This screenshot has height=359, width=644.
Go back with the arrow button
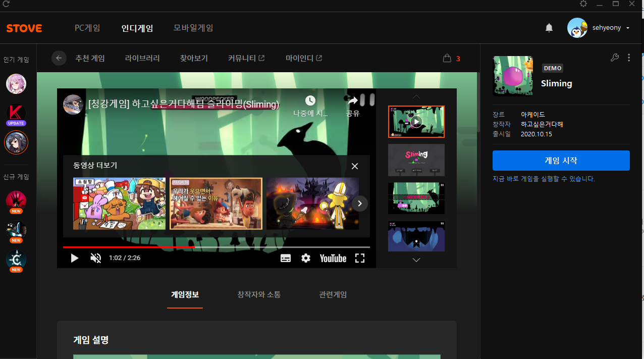pos(59,58)
